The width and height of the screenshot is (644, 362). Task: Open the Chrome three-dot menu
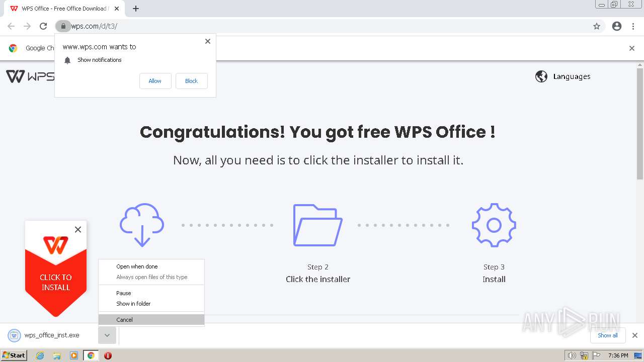coord(633,26)
